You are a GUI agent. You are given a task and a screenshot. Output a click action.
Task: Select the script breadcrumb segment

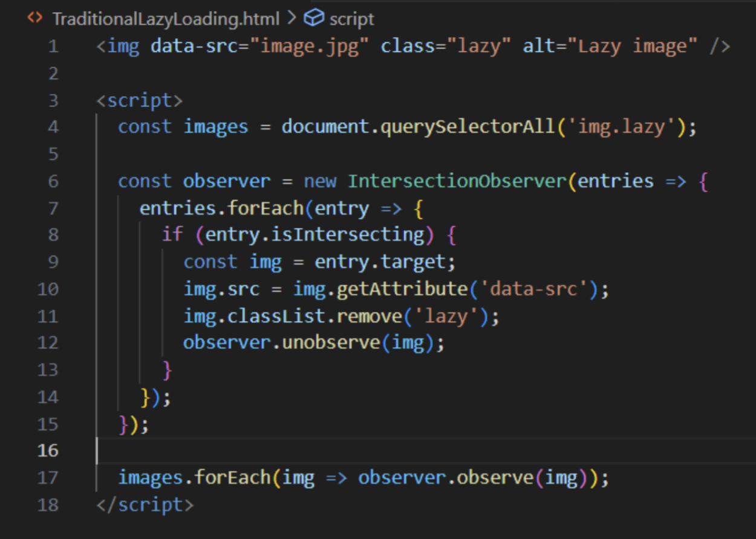351,19
